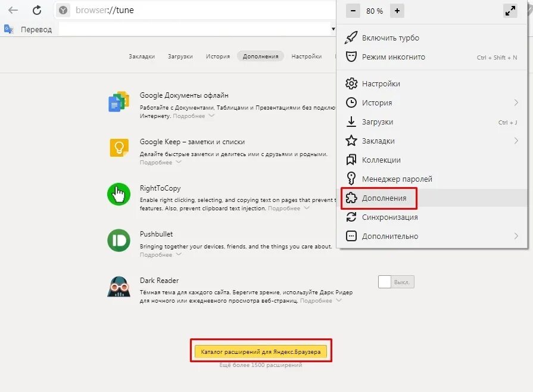This screenshot has width=533, height=392.
Task: Expand Подробнее for Google Документы офлайн
Action: coord(194,116)
